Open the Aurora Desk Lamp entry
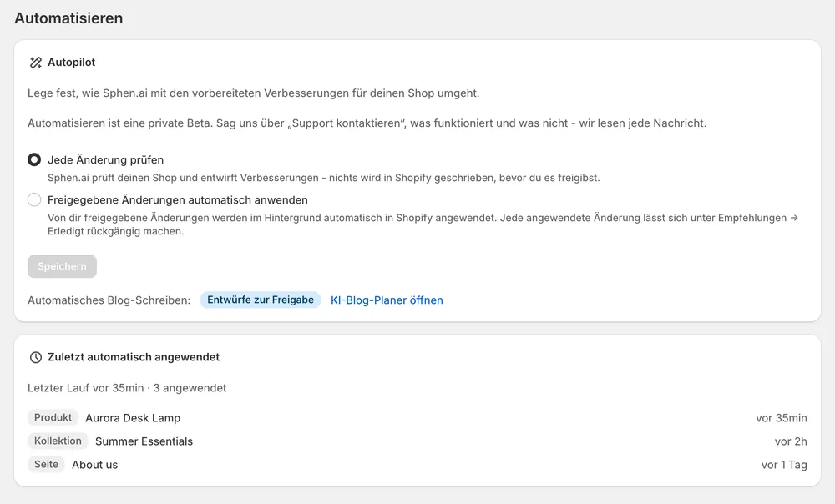 (133, 418)
